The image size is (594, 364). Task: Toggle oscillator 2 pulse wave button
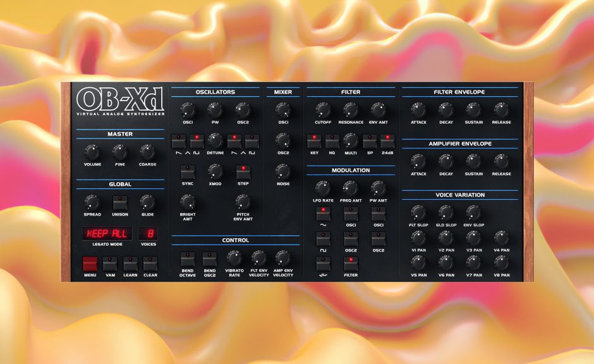(252, 141)
